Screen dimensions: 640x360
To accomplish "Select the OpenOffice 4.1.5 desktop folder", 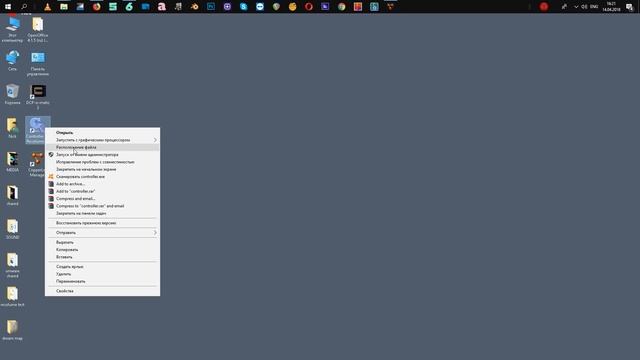I will click(38, 29).
